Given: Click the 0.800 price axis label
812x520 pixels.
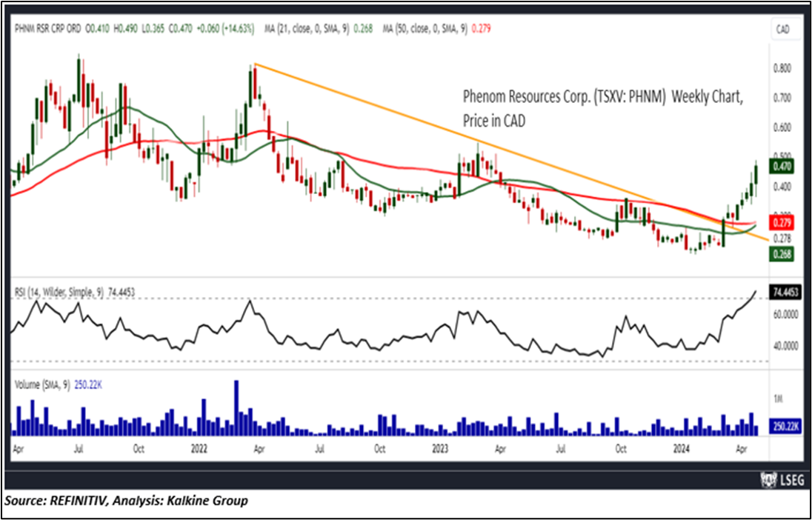Looking at the screenshot, I should pyautogui.click(x=782, y=68).
